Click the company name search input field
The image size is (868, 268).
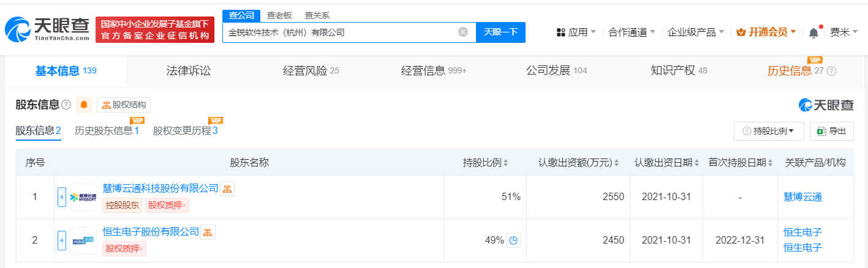click(x=340, y=32)
